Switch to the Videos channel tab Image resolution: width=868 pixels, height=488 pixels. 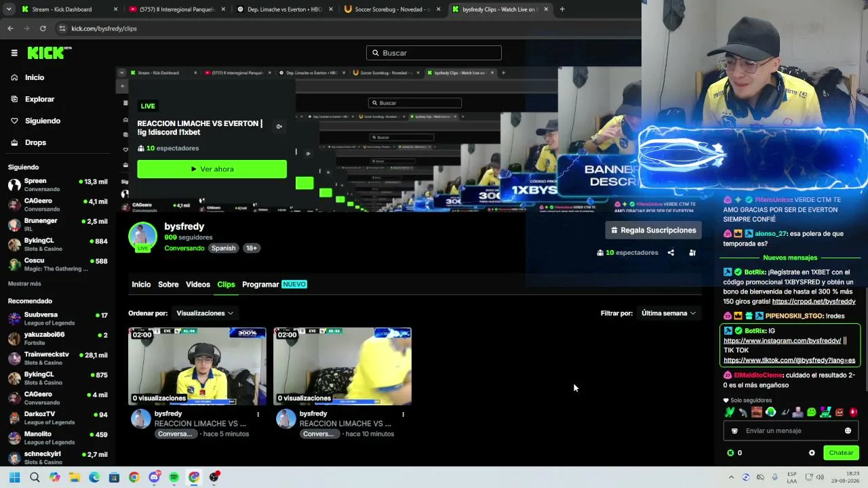click(x=198, y=285)
